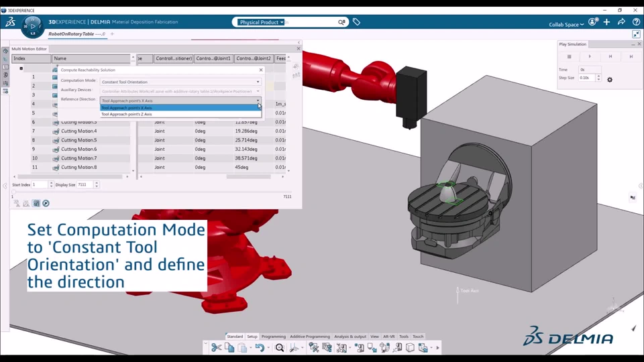
Task: Close the Compute Reachability Solution dialog
Action: tap(261, 70)
